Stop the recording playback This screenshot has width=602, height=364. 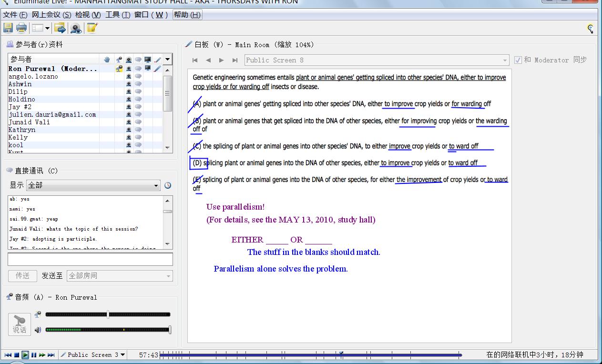point(16,355)
